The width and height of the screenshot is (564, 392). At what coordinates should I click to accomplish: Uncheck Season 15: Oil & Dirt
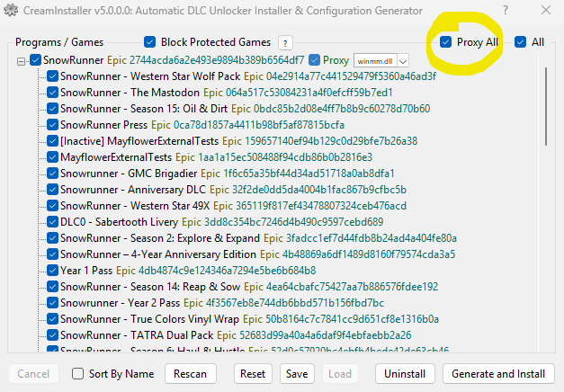52,109
